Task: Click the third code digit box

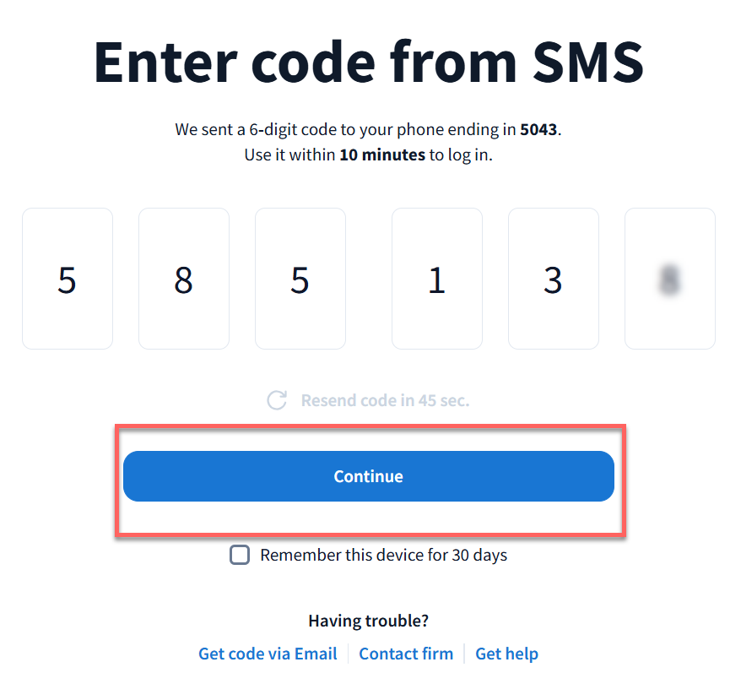Action: click(300, 279)
